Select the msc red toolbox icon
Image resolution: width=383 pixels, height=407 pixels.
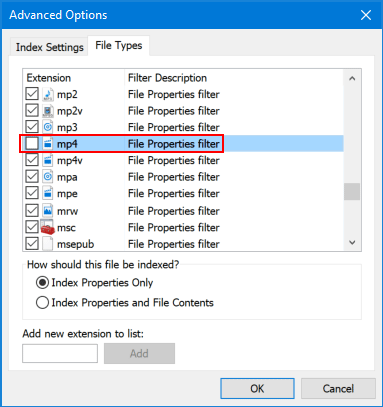coord(47,227)
